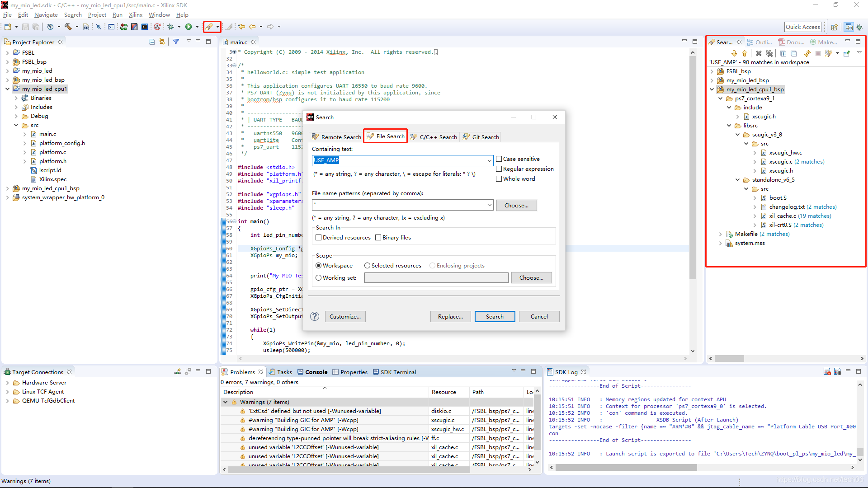Click Remove All Matches double-X icon
Screen dimensions: 868x488
pos(769,53)
